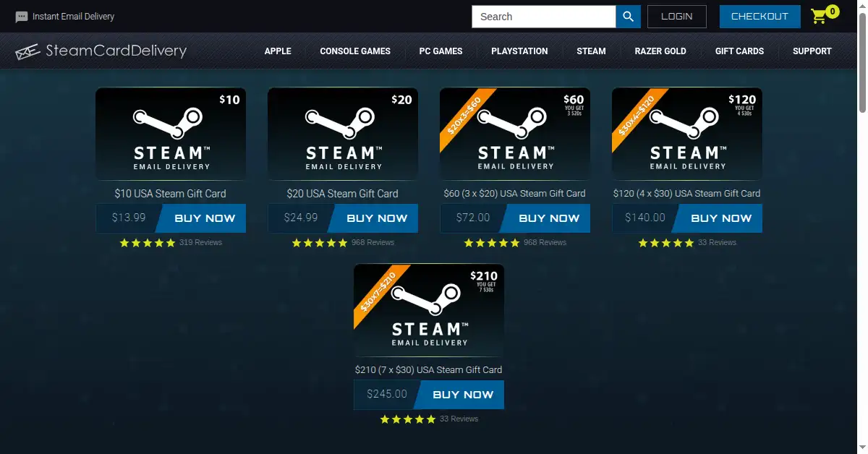
Task: Click the Instant Email Delivery text
Action: tap(73, 17)
